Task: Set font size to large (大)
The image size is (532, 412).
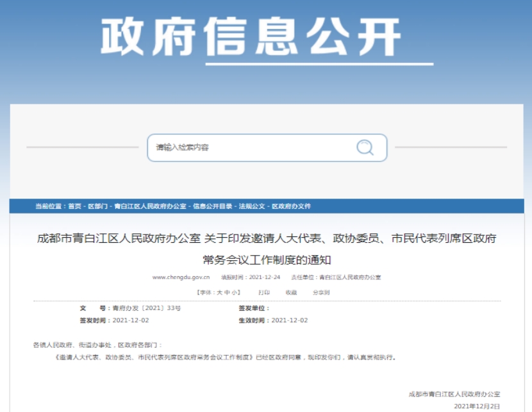Action: tap(219, 292)
